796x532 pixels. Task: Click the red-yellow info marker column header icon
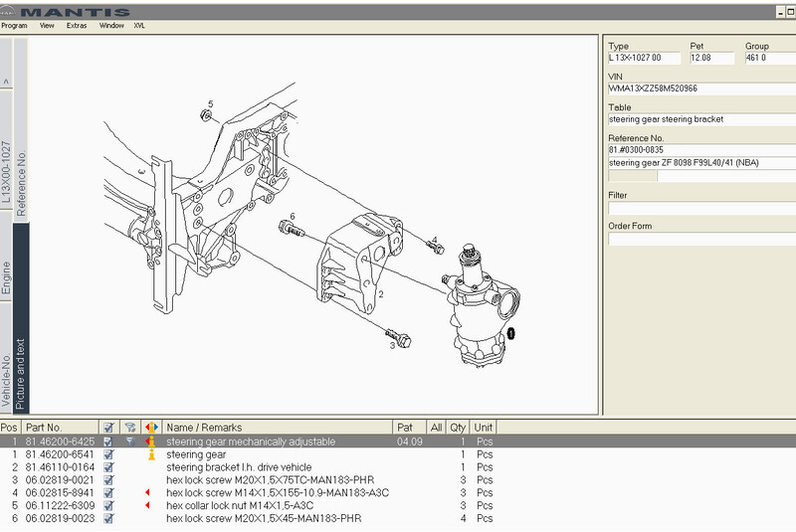[x=151, y=428]
